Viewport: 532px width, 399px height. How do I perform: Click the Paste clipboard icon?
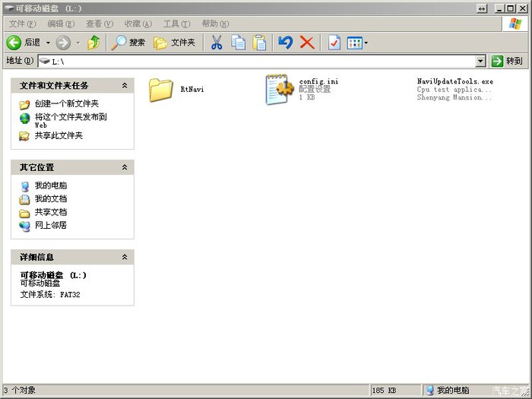259,43
